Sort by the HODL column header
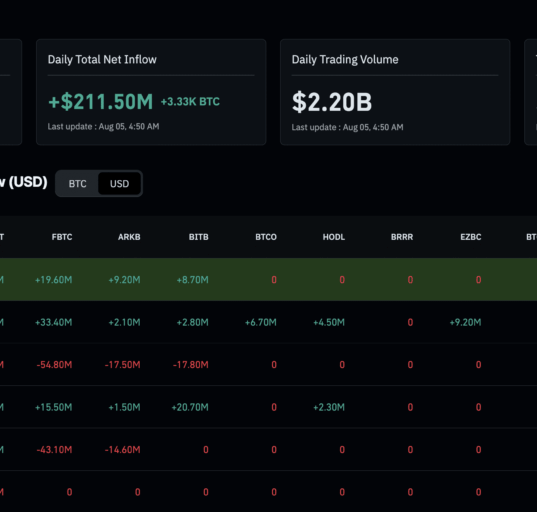The width and height of the screenshot is (537, 512). [x=334, y=237]
